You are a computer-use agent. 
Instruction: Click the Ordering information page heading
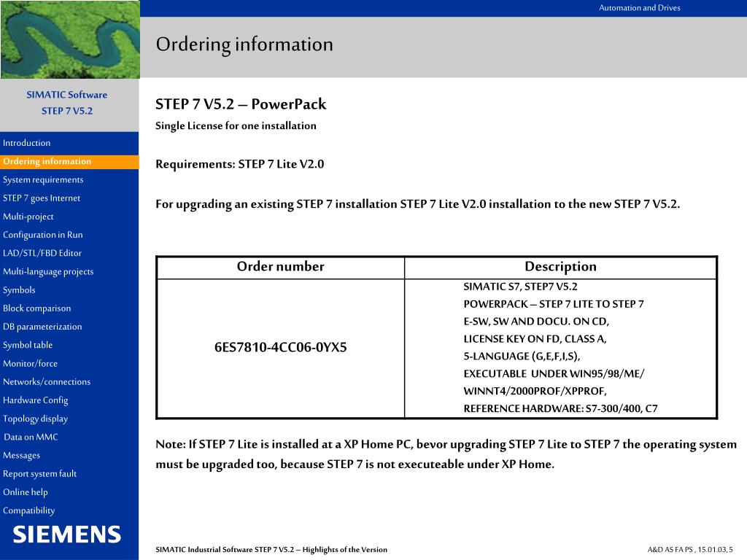click(x=244, y=44)
